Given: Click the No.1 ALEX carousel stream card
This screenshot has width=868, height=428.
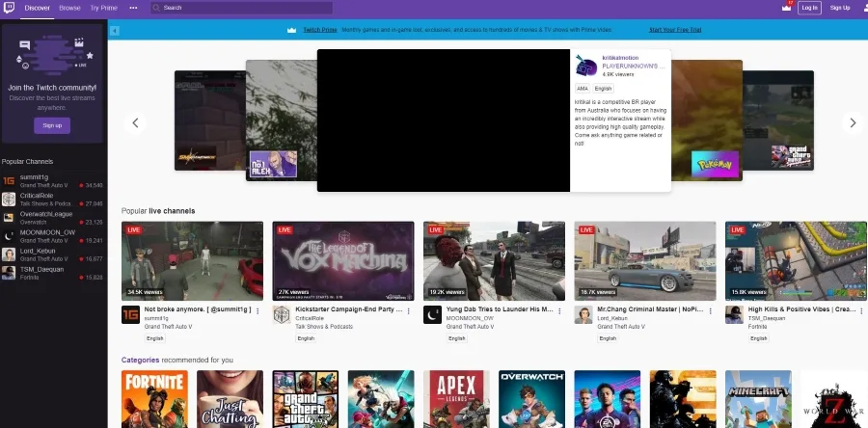Looking at the screenshot, I should pyautogui.click(x=282, y=120).
